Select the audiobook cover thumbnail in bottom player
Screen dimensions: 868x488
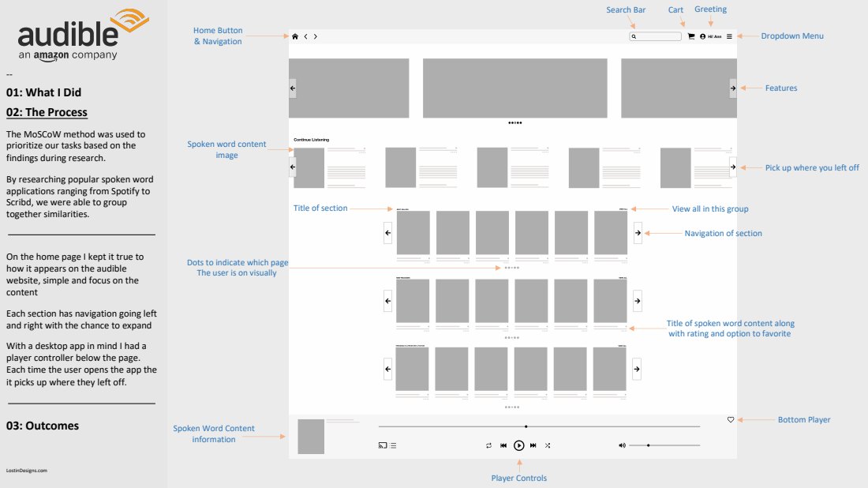[310, 436]
